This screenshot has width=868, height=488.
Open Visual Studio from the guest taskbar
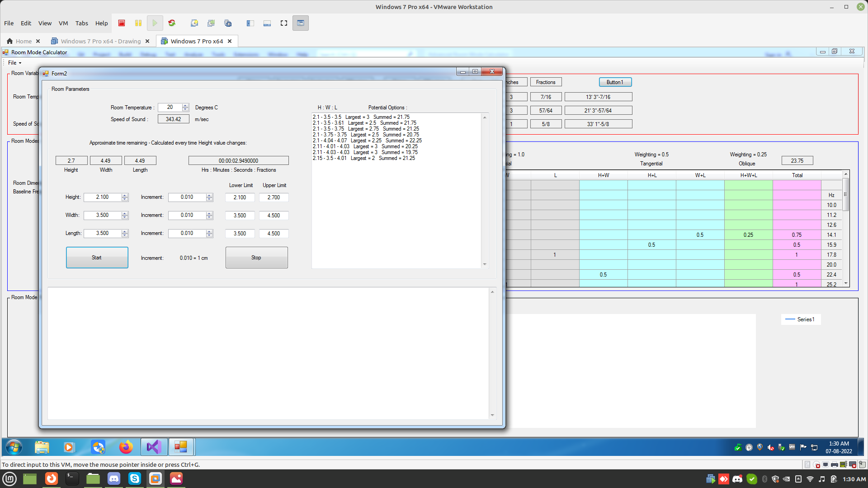point(153,447)
